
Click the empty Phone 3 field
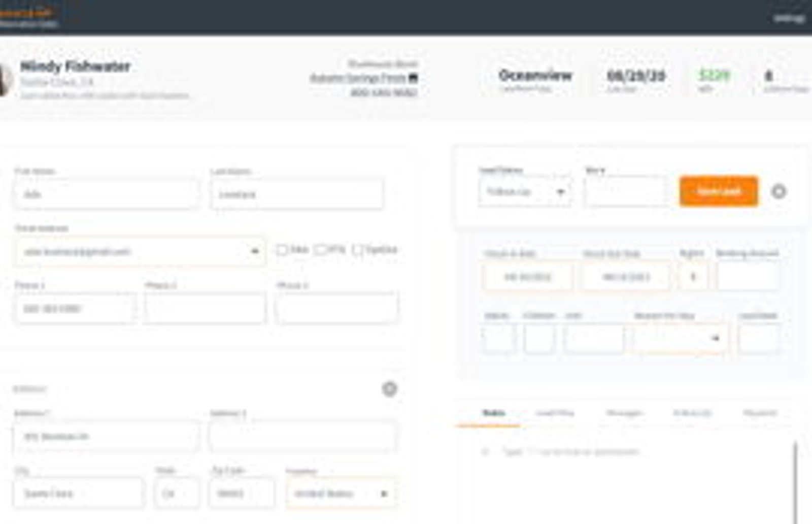coord(337,308)
